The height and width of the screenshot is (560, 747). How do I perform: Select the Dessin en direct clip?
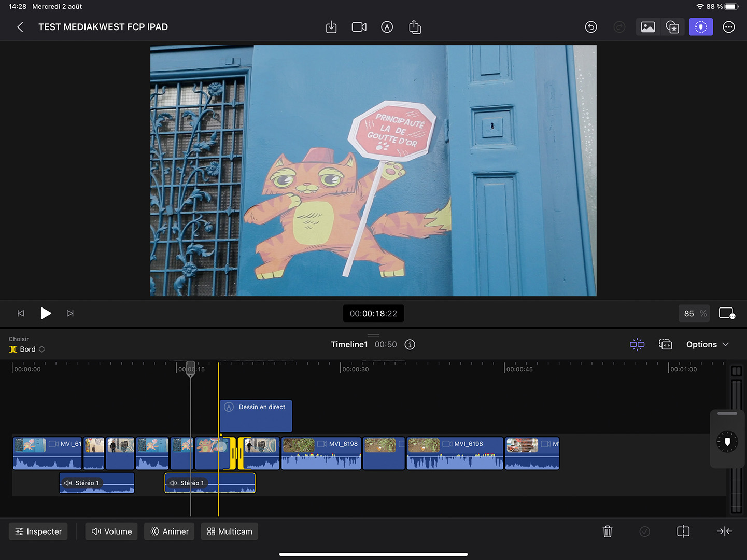256,416
